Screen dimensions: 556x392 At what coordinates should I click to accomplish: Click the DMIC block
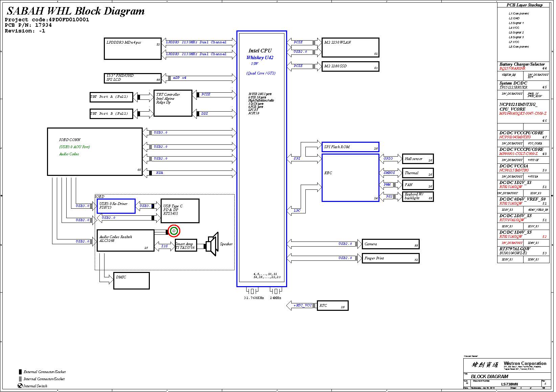coord(132,281)
